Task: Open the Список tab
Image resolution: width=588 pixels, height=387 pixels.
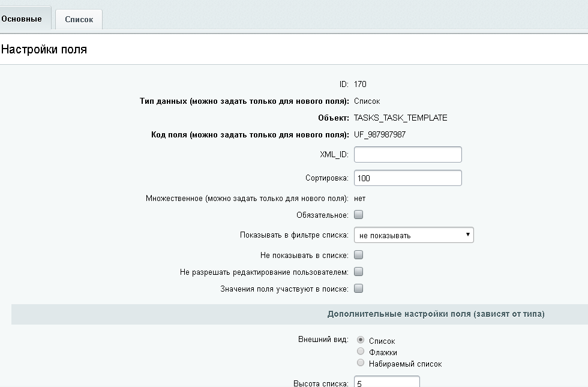Action: pyautogui.click(x=79, y=19)
